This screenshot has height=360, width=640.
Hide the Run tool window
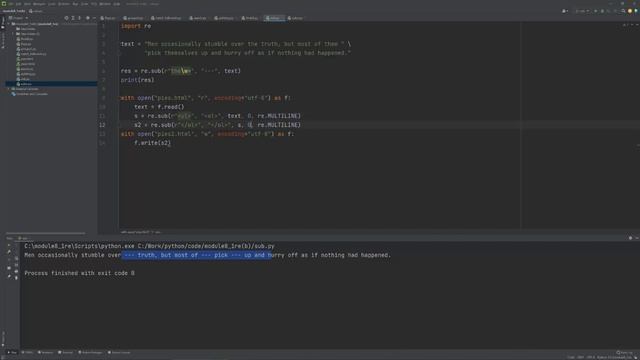[x=637, y=238]
